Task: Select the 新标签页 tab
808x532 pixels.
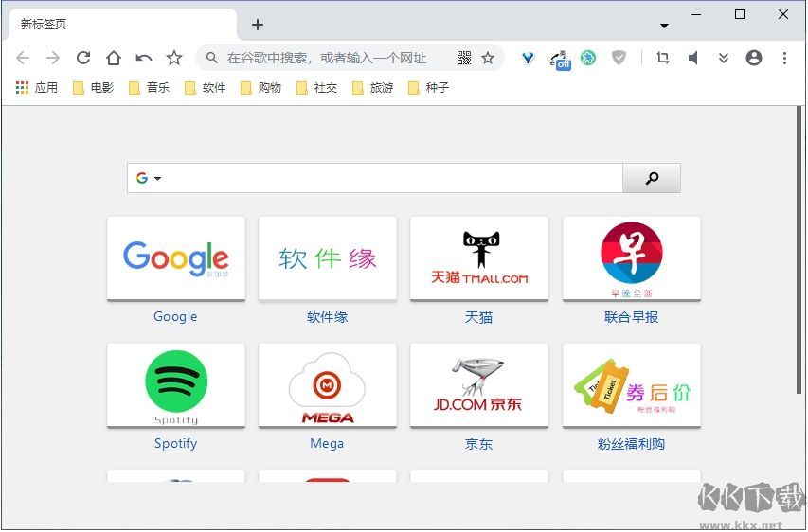Action: [122, 25]
